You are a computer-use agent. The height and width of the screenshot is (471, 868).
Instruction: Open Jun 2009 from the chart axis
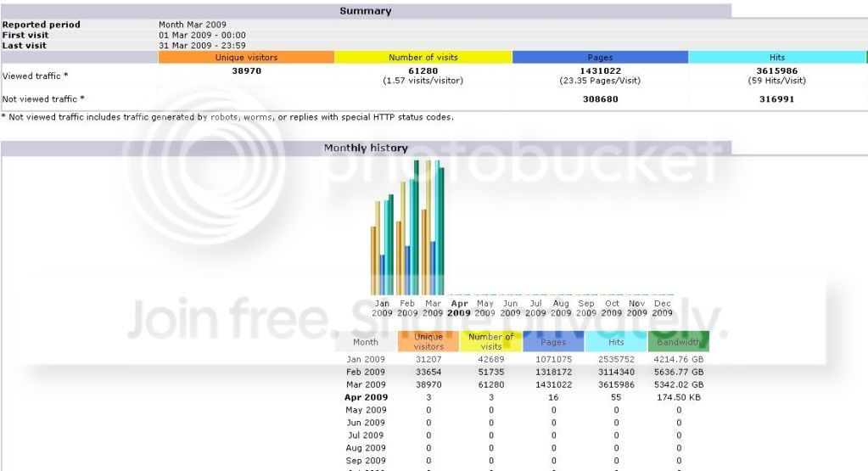click(x=511, y=308)
